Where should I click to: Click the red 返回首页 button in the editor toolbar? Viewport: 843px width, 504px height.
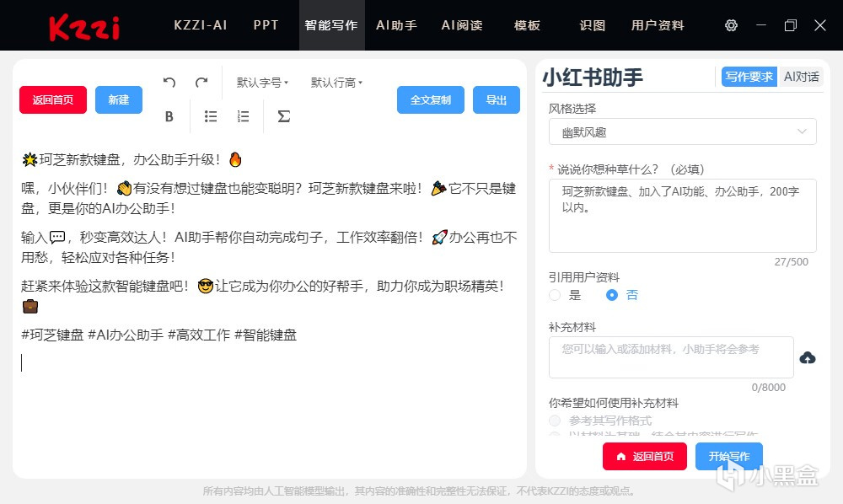coord(52,100)
